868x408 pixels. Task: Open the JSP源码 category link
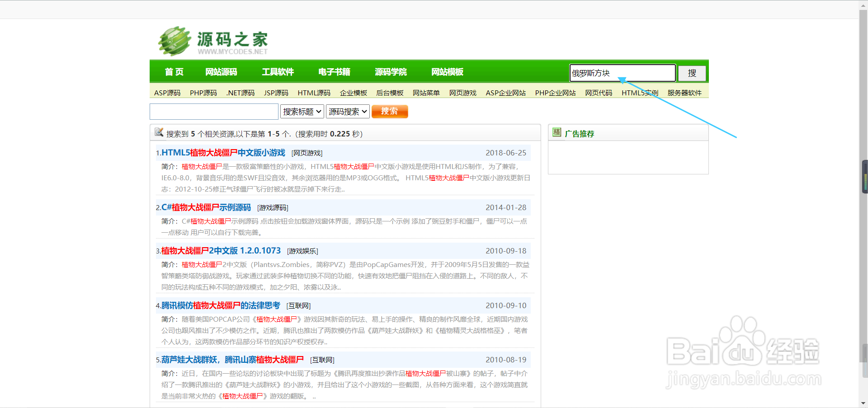276,93
